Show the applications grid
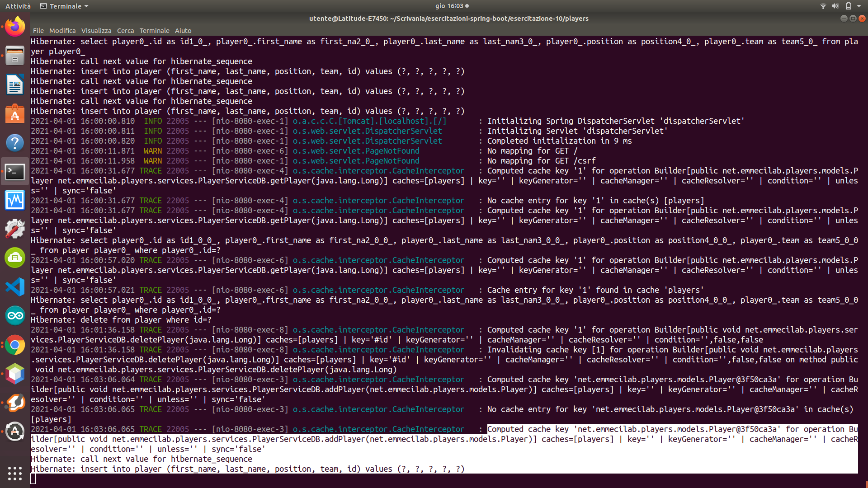The width and height of the screenshot is (868, 488). click(x=15, y=473)
